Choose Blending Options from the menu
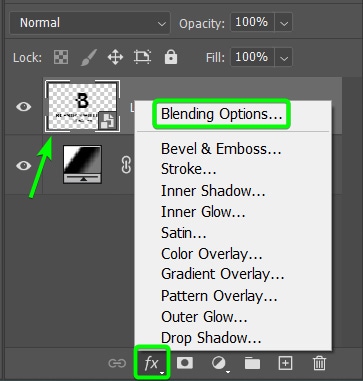 (x=222, y=114)
